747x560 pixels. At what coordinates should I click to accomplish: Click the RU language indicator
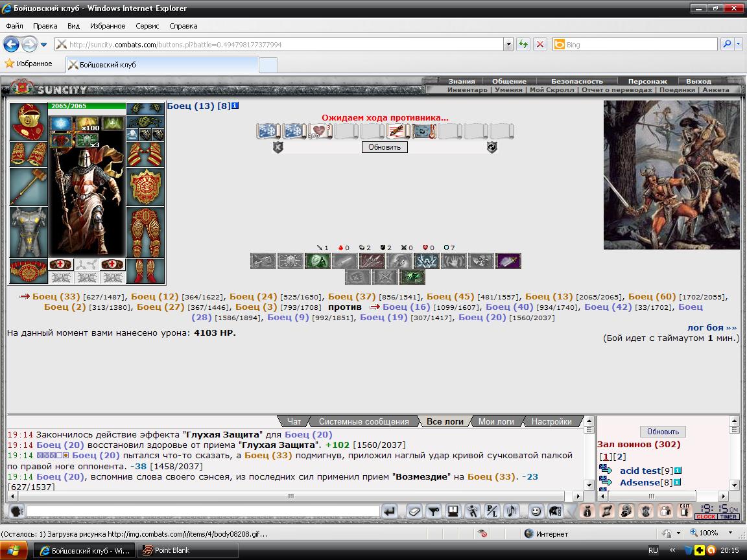[653, 550]
